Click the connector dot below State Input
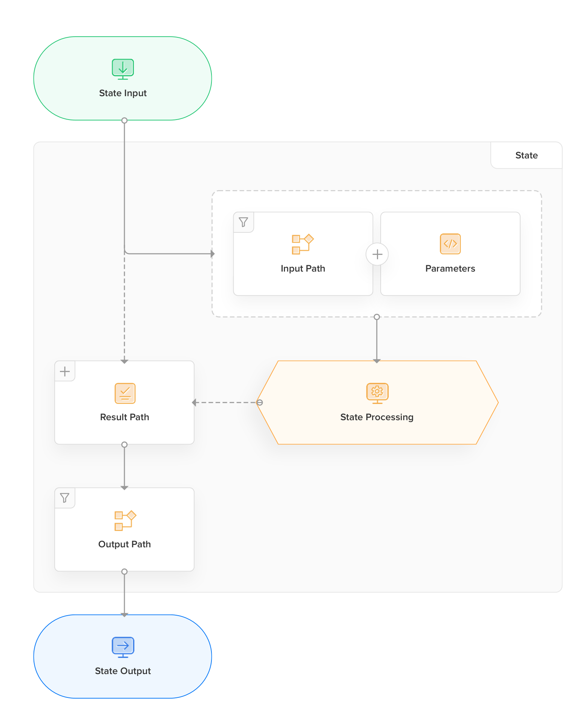The height and width of the screenshot is (728, 588). 124,121
